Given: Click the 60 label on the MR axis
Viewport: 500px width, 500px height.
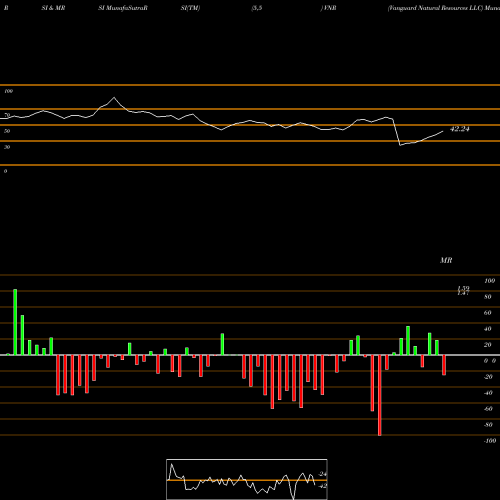Looking at the screenshot, I should coord(488,313).
